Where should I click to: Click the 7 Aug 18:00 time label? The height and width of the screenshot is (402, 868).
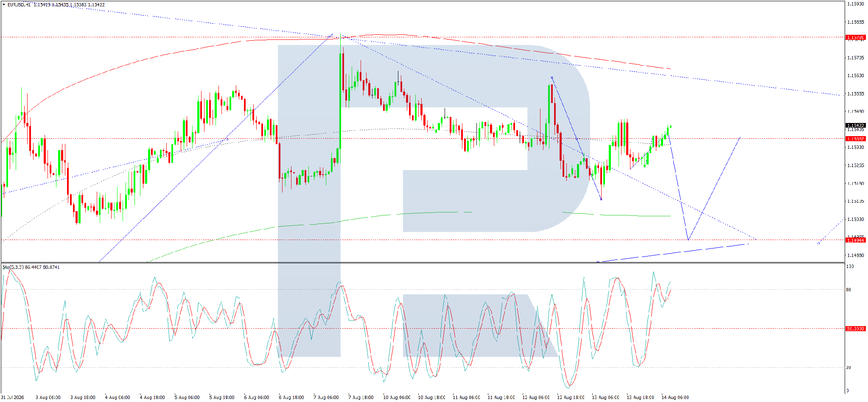361,397
